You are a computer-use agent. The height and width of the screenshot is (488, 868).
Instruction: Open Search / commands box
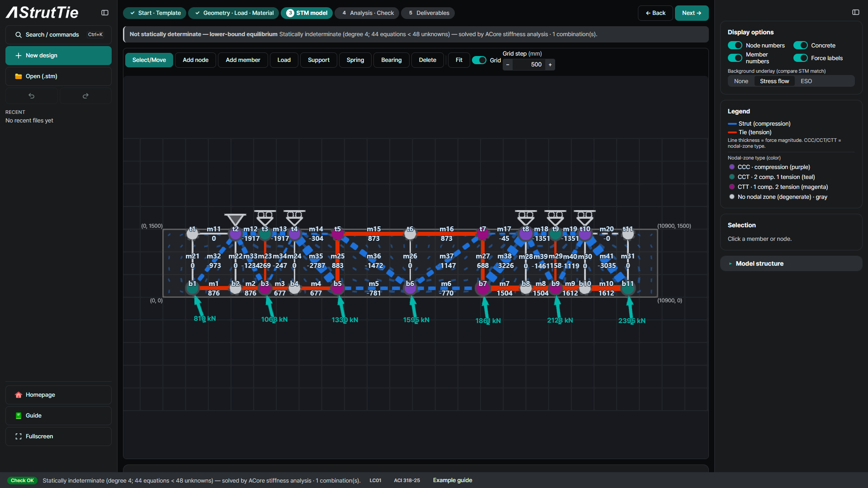point(58,35)
